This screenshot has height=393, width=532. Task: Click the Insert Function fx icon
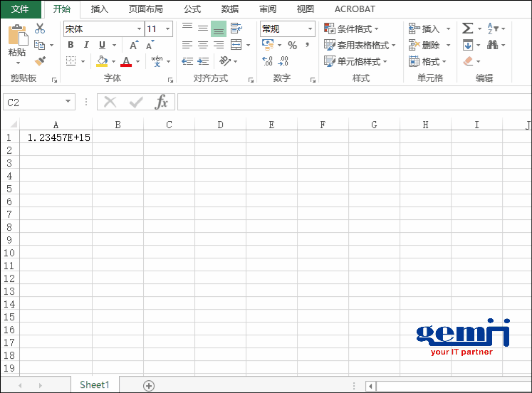162,102
